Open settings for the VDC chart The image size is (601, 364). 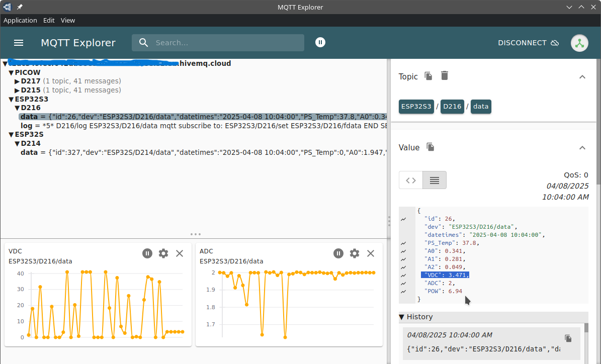point(163,253)
